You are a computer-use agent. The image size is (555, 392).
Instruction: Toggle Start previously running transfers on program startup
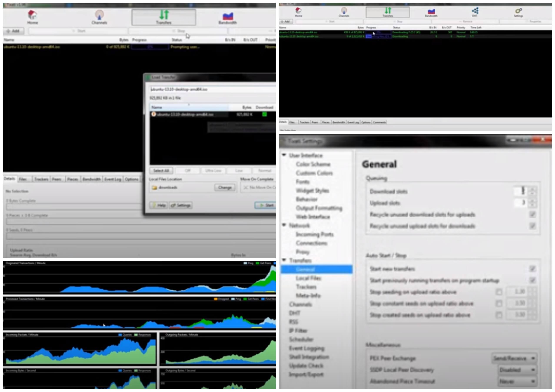point(532,280)
